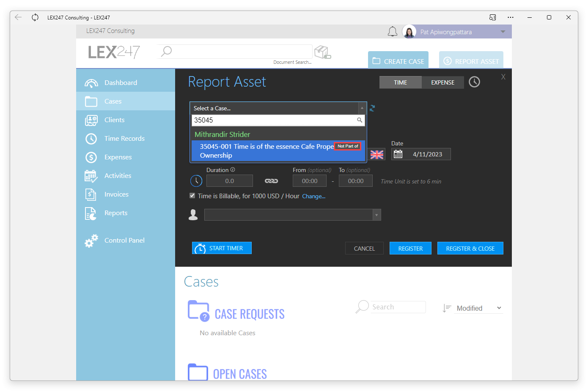Switch to TIME mode

401,82
